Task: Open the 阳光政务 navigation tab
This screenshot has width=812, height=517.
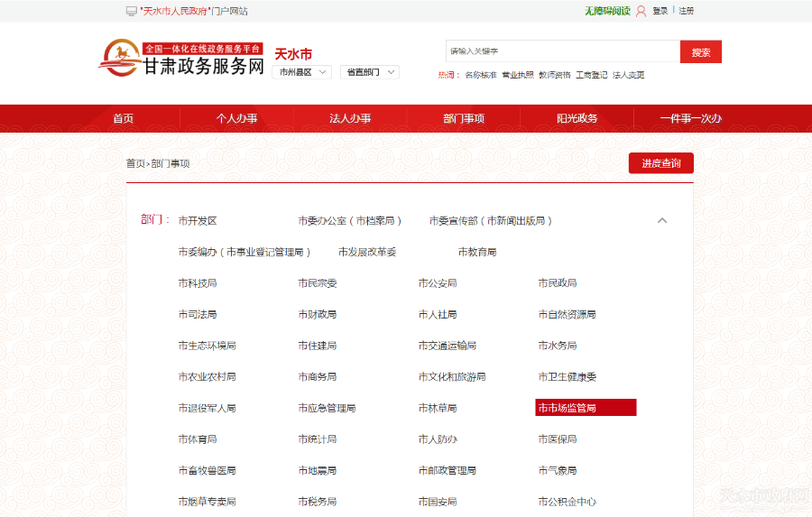Action: tap(577, 118)
